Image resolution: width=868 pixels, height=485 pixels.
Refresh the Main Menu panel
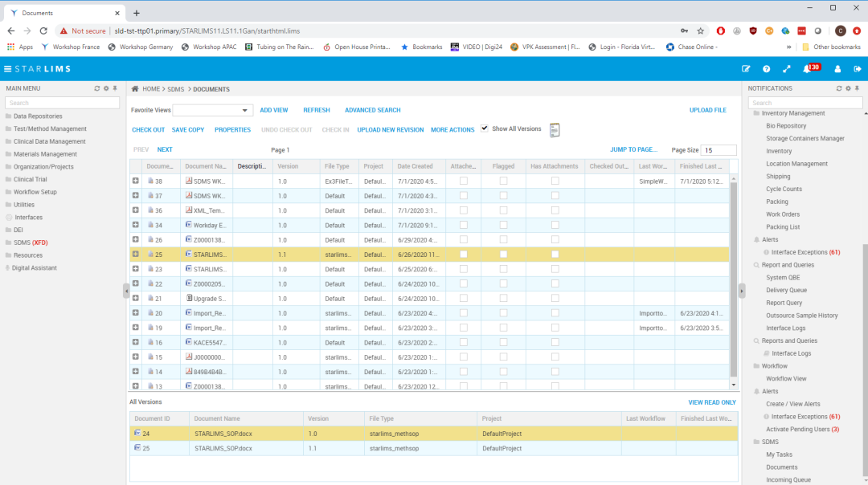click(97, 88)
